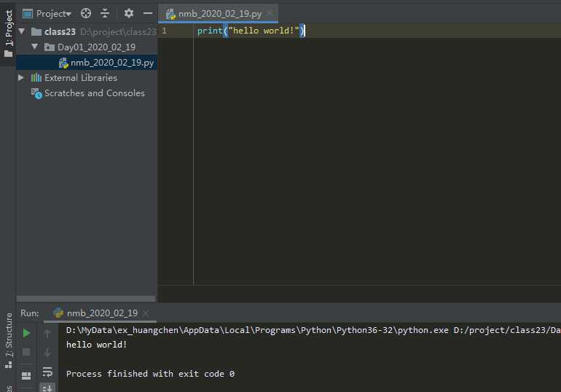
Task: Click the Restore Layout icon in Run panel
Action: (26, 375)
